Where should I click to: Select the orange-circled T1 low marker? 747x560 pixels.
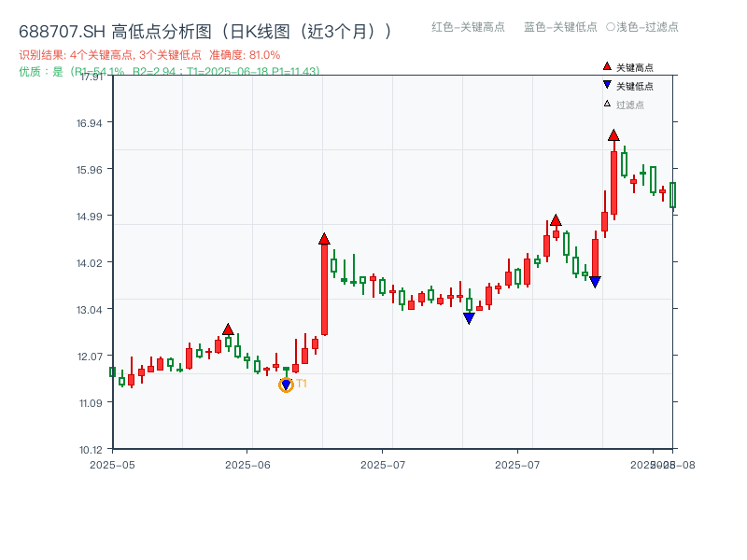pyautogui.click(x=286, y=384)
